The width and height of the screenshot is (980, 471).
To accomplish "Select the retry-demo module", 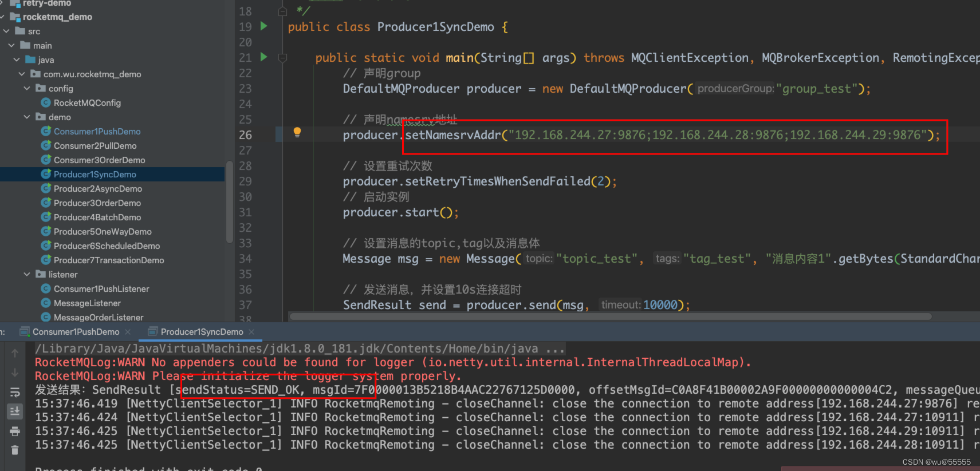I will tap(47, 3).
